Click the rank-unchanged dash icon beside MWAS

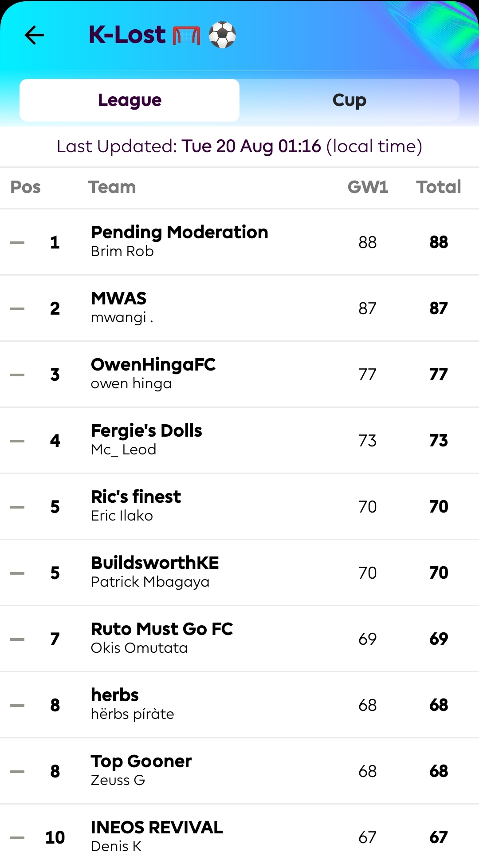[x=17, y=308]
